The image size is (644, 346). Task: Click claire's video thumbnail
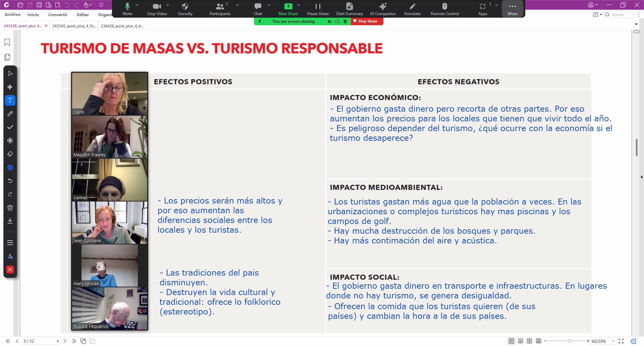tap(110, 94)
